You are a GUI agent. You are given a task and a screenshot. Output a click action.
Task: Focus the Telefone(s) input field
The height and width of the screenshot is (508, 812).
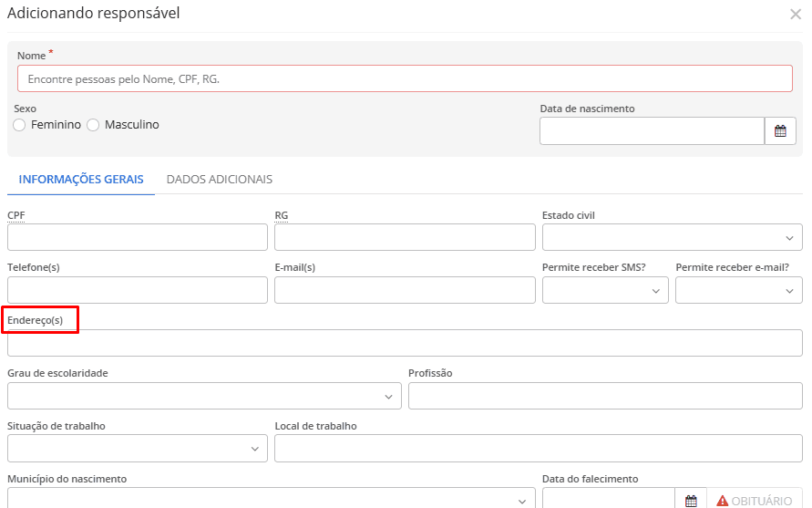[x=137, y=290]
